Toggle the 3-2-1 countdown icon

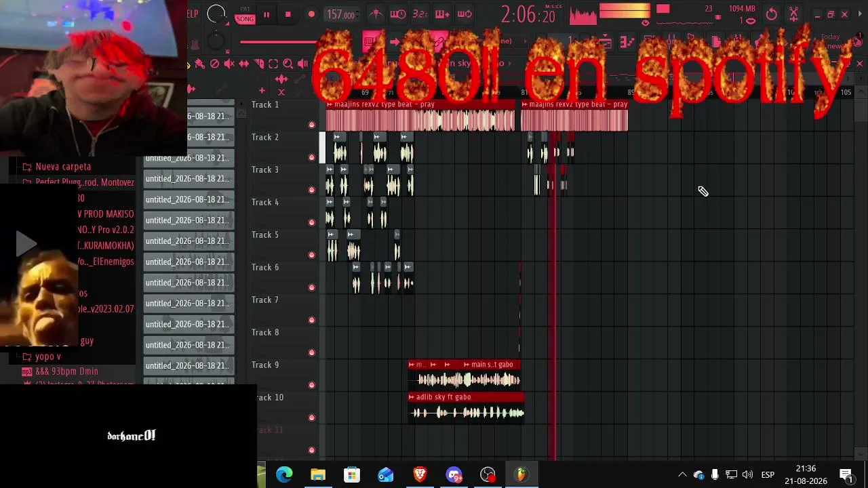pyautogui.click(x=420, y=14)
